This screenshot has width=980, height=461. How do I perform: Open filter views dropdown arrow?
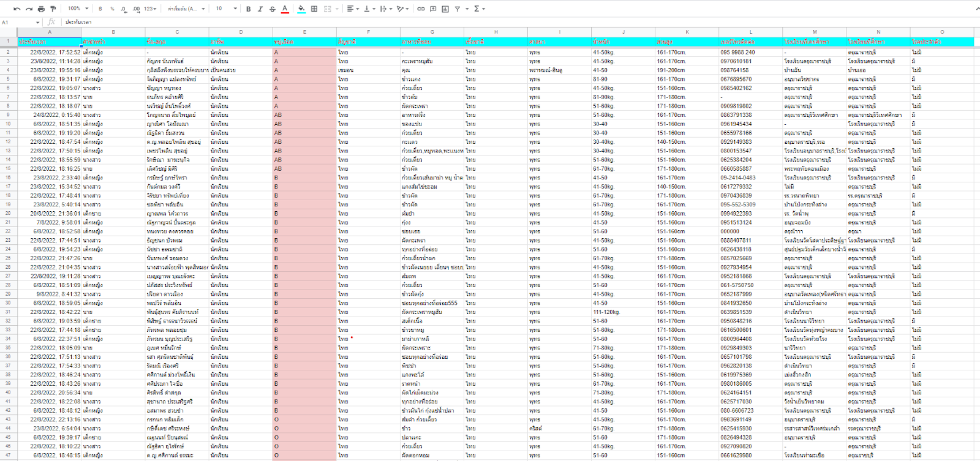(467, 9)
